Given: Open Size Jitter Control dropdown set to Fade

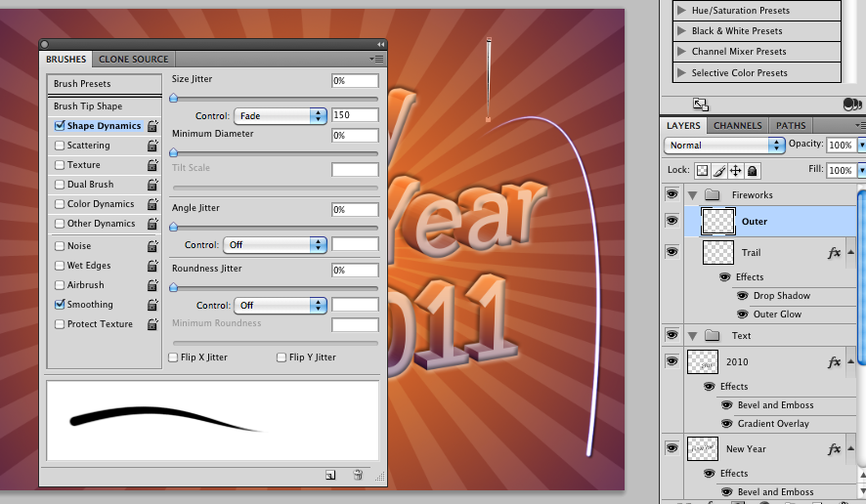Looking at the screenshot, I should tap(280, 116).
